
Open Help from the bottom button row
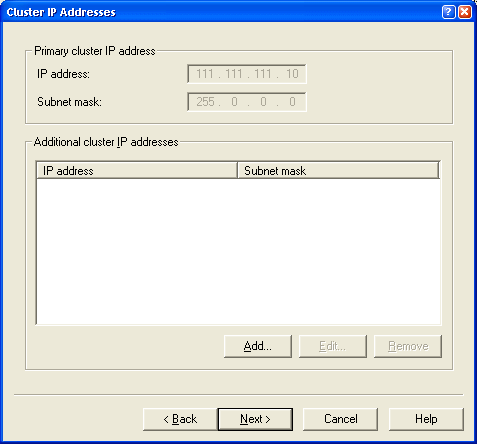pos(426,419)
